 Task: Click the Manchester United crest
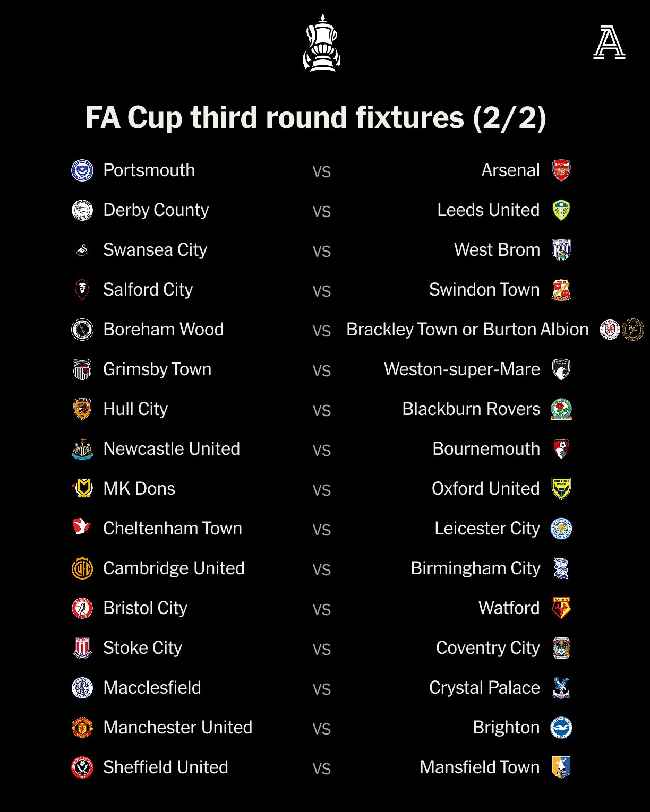(x=82, y=728)
